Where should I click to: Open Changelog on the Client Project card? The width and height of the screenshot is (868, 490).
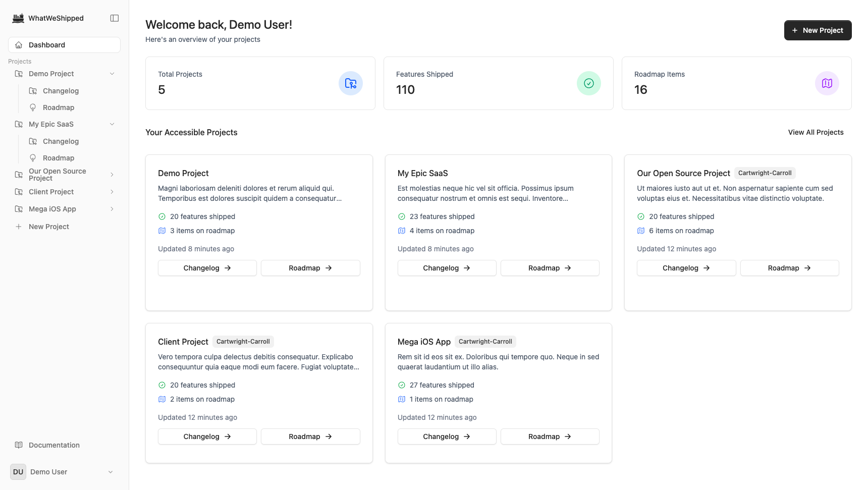(207, 437)
